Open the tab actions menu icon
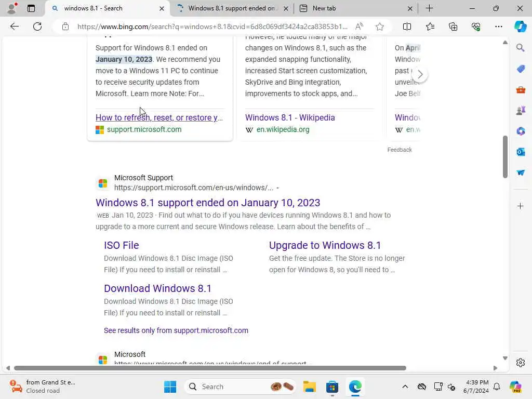The width and height of the screenshot is (532, 399). [x=31, y=8]
